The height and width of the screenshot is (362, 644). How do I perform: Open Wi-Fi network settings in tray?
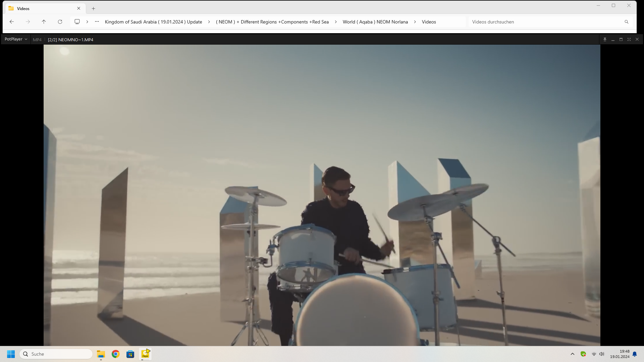(594, 354)
